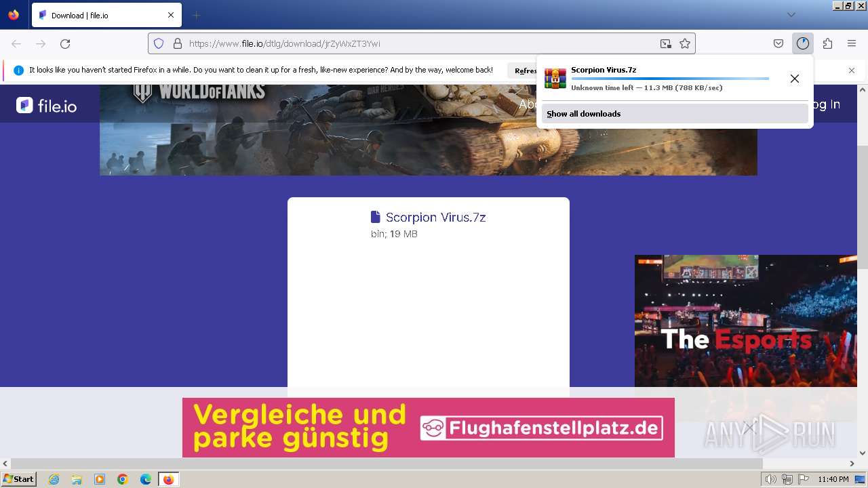Launch Internet Explorer from taskbar
The width and height of the screenshot is (868, 488).
(x=54, y=479)
